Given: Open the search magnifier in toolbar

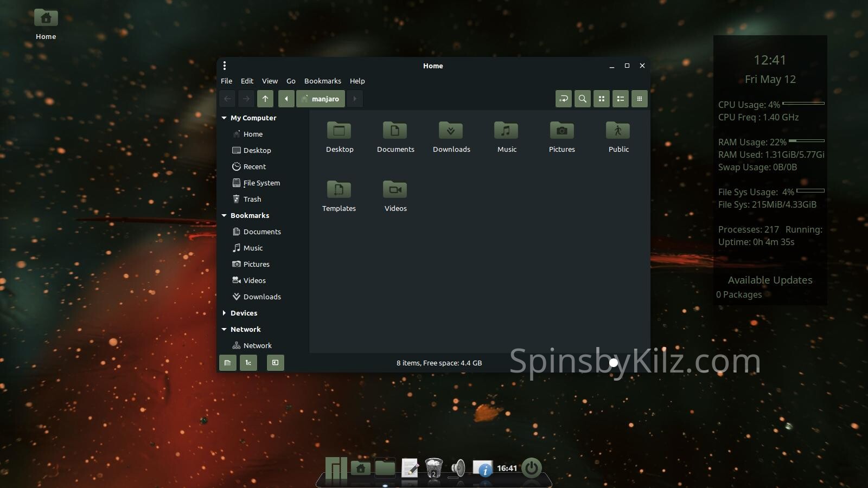Looking at the screenshot, I should tap(582, 99).
